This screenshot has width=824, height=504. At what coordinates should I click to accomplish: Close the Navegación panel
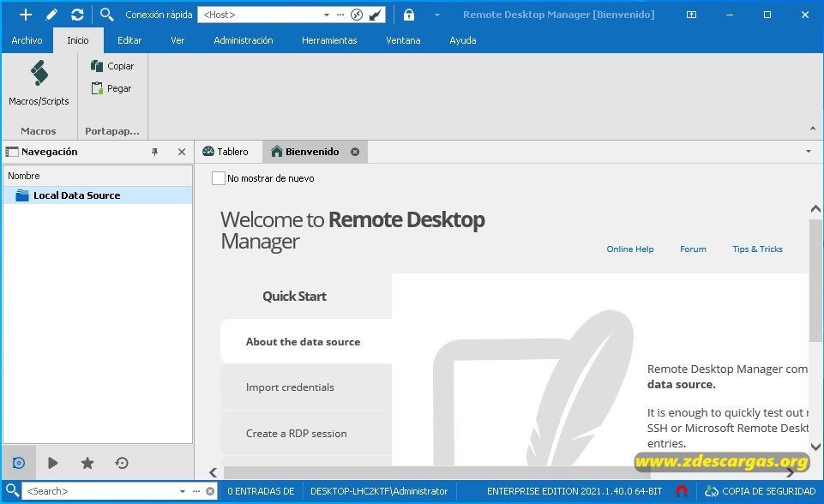coord(182,152)
